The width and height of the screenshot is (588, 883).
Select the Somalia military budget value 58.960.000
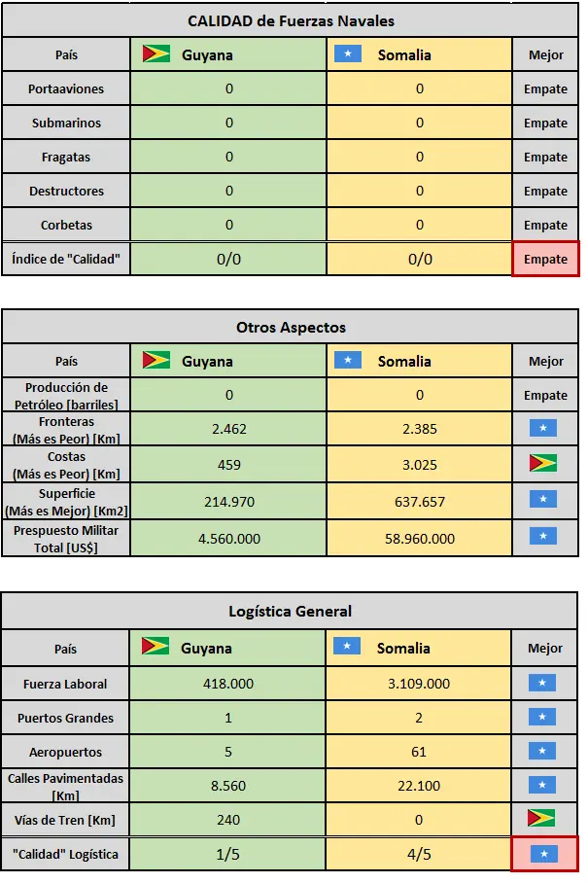[x=419, y=538]
